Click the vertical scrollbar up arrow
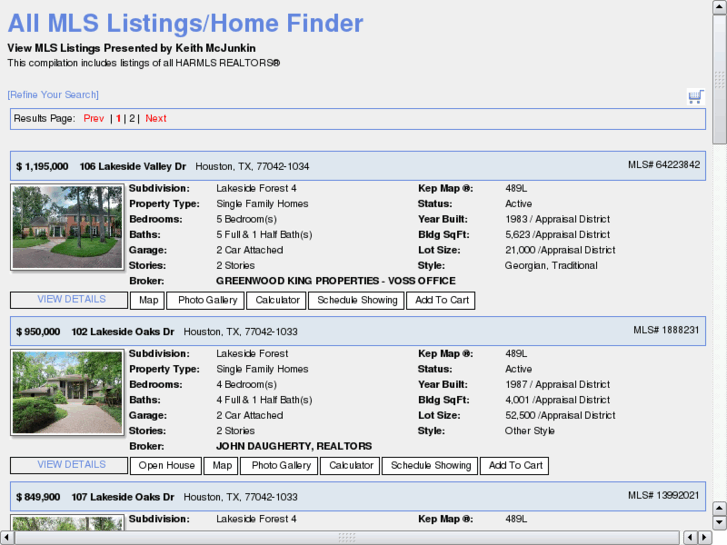The image size is (727, 545). coord(719,8)
